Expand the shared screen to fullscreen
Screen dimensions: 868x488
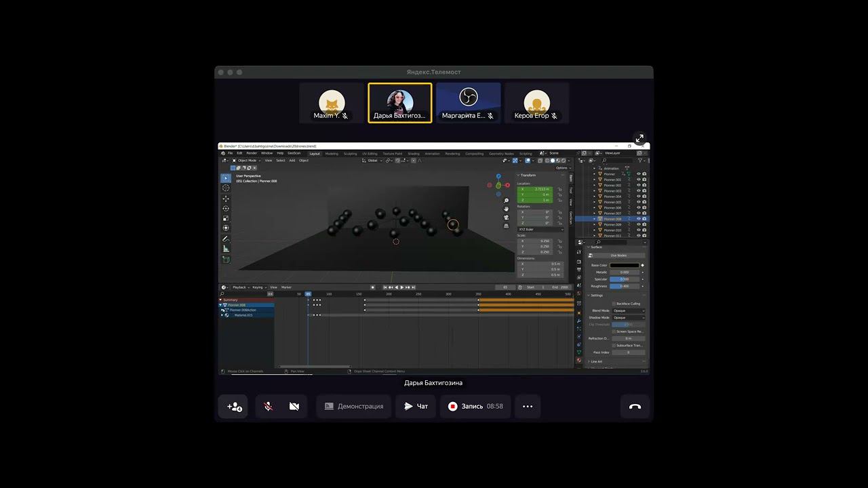[639, 138]
